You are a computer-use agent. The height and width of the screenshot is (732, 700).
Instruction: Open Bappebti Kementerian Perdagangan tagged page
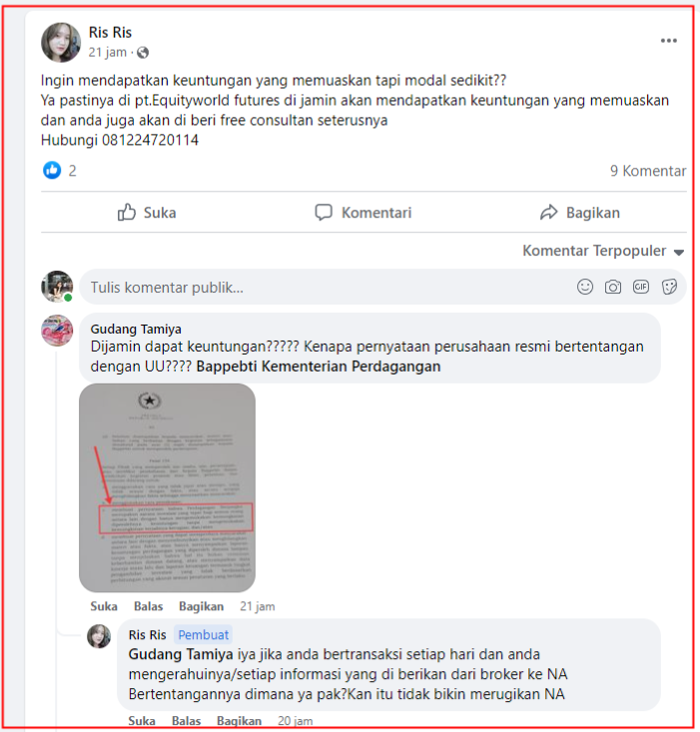tap(319, 366)
